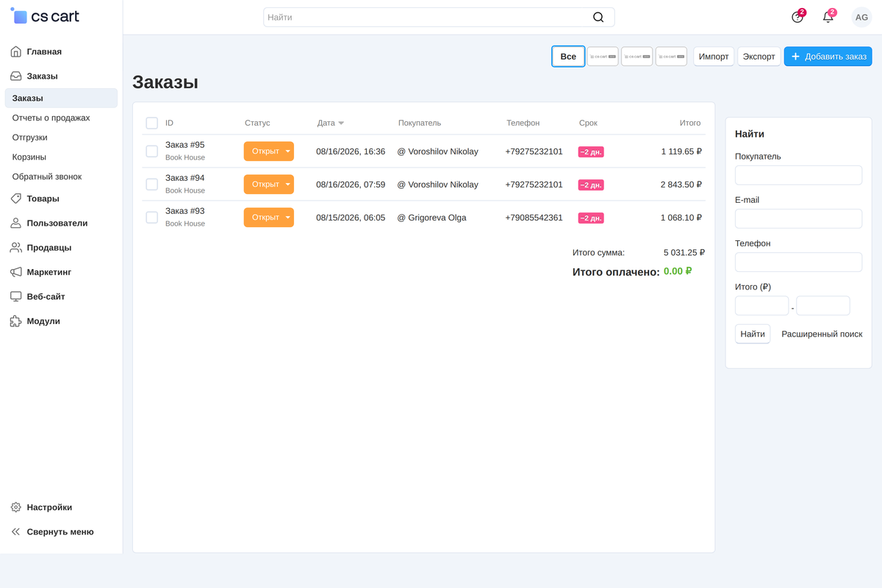
Task: Open buyer Grigoreva Olga's profile link
Action: point(437,218)
